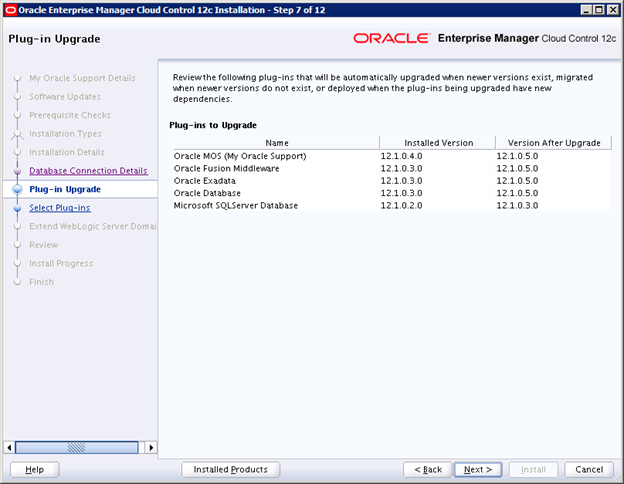Select the Oracle Fusion Middleware row
This screenshot has height=484, width=624.
(392, 168)
